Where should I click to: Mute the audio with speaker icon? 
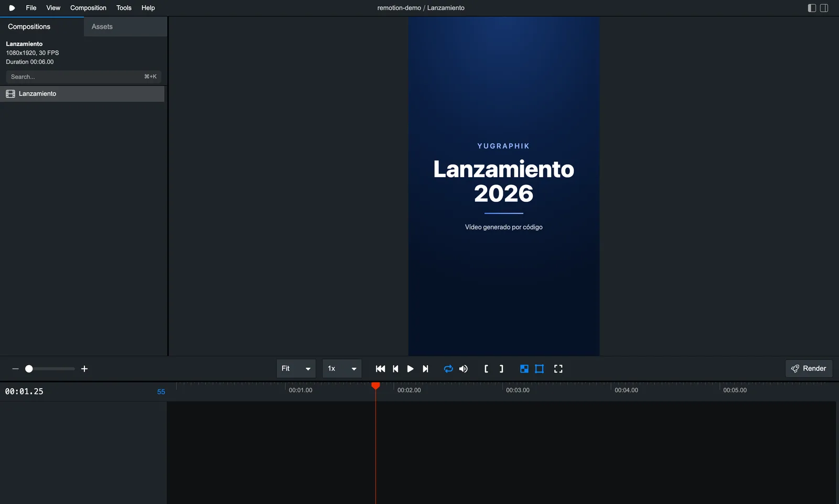click(464, 369)
